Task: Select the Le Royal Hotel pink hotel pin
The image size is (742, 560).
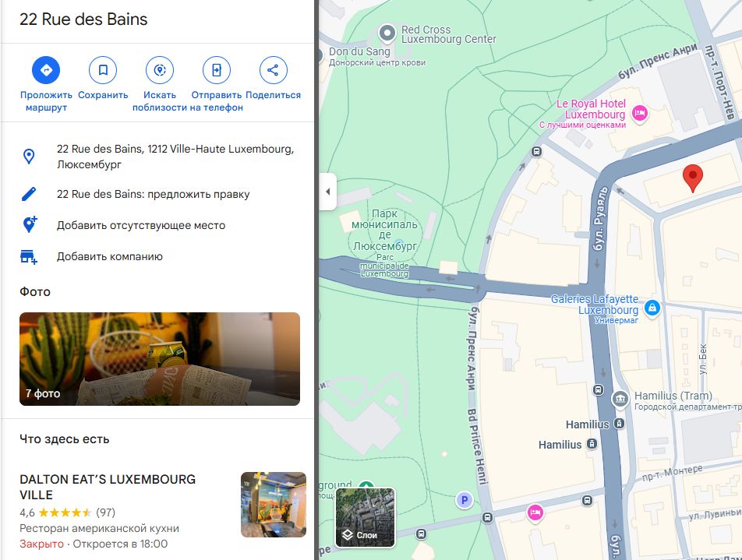Action: coord(640,113)
